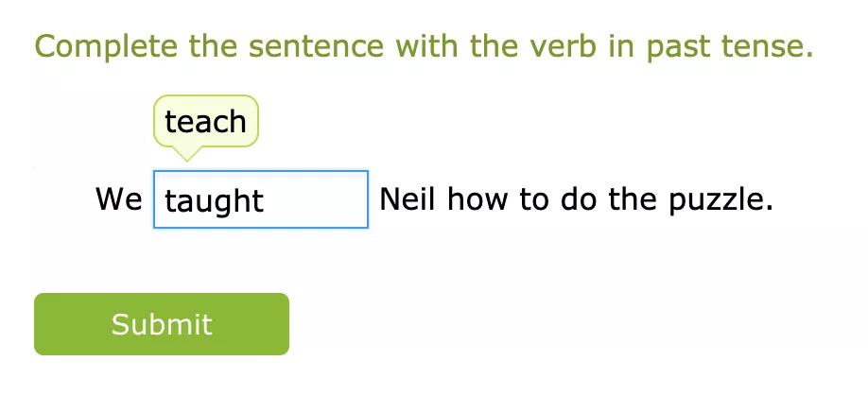This screenshot has width=868, height=395.
Task: Click the "teach" verb hint bubble
Action: (205, 121)
